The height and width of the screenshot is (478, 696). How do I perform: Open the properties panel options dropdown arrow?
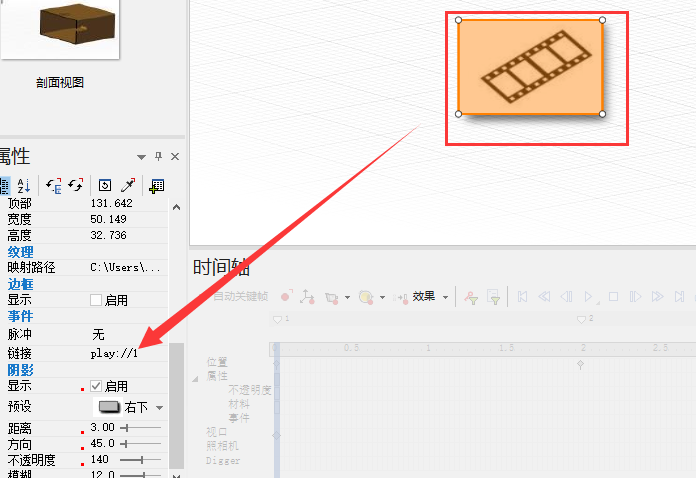pyautogui.click(x=141, y=157)
